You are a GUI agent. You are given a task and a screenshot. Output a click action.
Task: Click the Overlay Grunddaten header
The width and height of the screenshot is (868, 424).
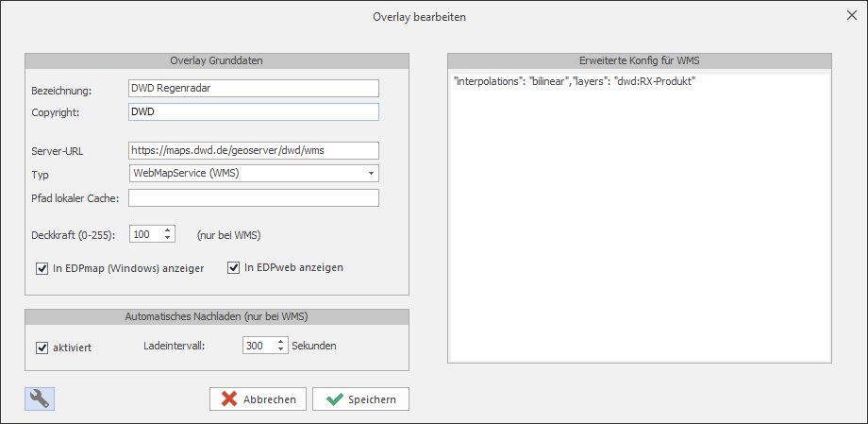tap(217, 61)
